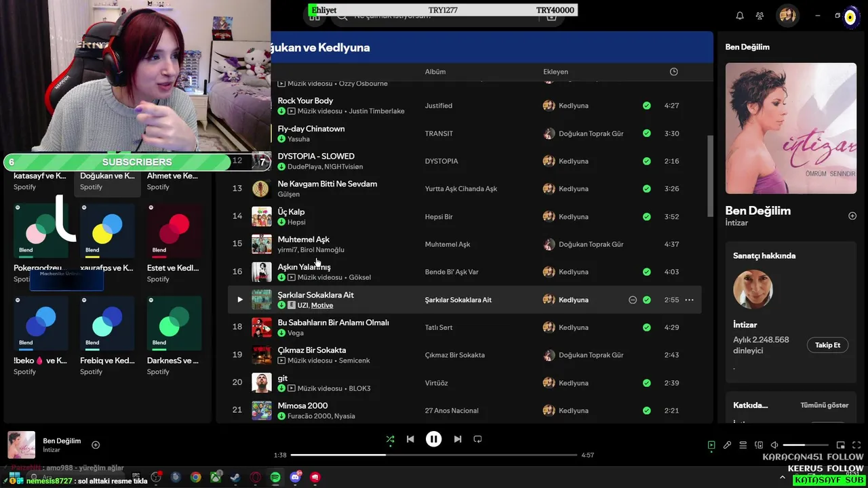Skip to the previous track
This screenshot has width=868, height=488.
coord(410,439)
